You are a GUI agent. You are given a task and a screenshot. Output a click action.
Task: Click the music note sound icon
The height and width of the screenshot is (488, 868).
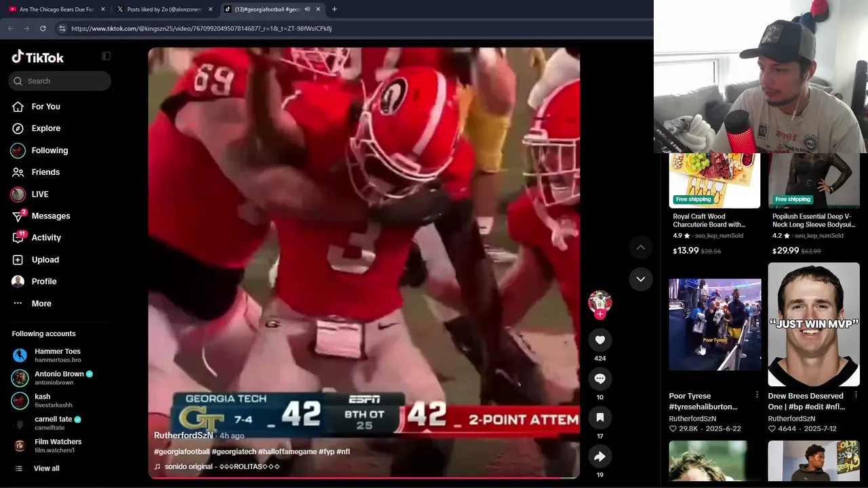point(157,466)
